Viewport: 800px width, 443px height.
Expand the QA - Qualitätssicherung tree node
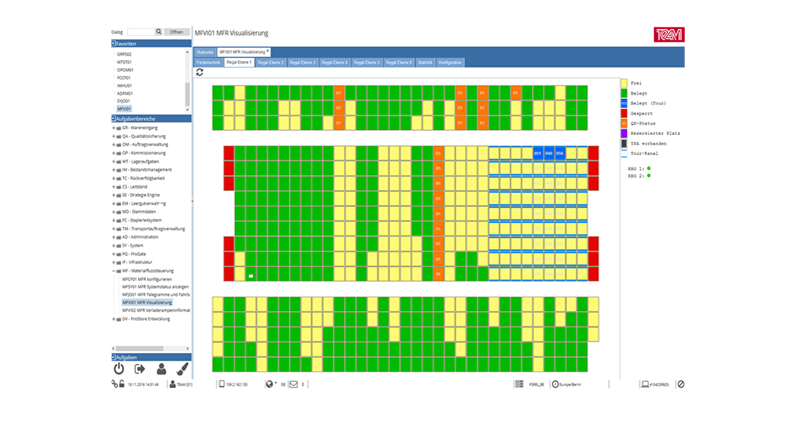click(113, 136)
